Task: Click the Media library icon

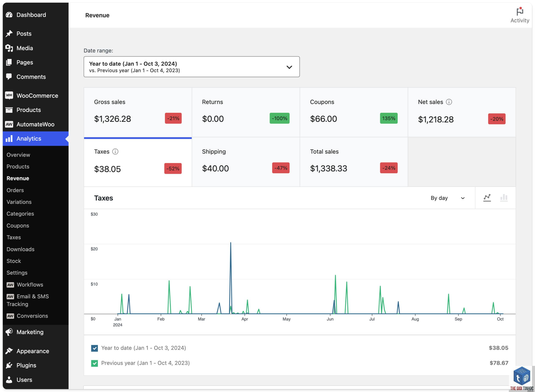Action: click(9, 48)
